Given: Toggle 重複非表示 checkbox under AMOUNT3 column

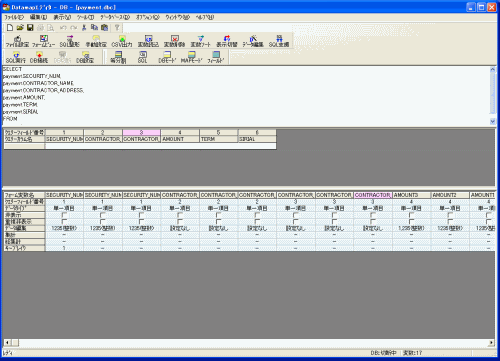Looking at the screenshot, I should click(412, 222).
